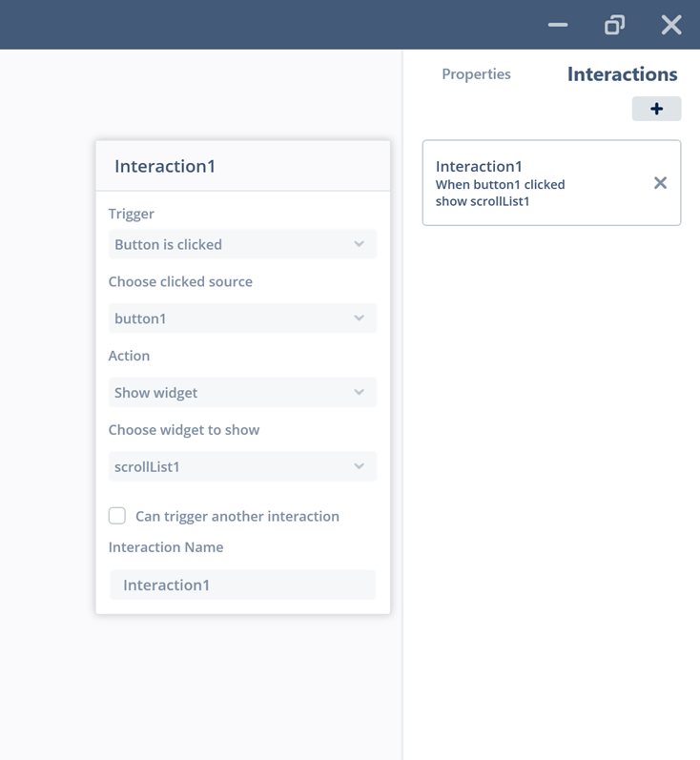Viewport: 700px width, 760px height.
Task: Click the 'Choose clicked source' label
Action: pos(180,281)
